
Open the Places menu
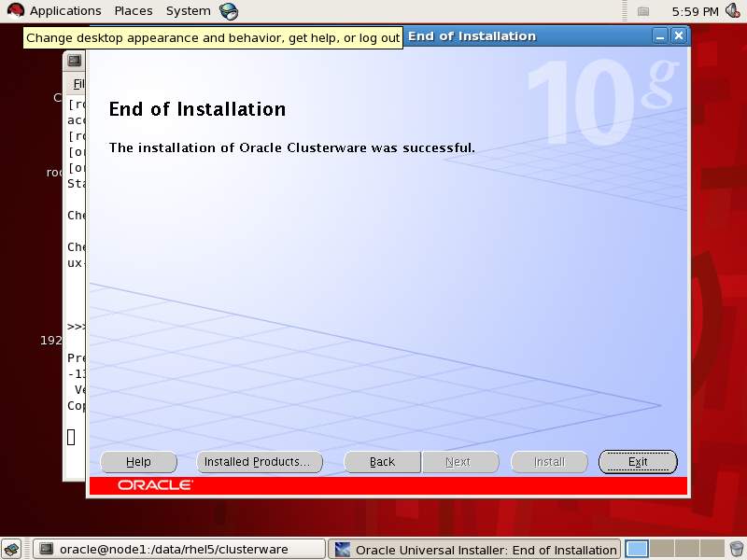click(x=134, y=11)
